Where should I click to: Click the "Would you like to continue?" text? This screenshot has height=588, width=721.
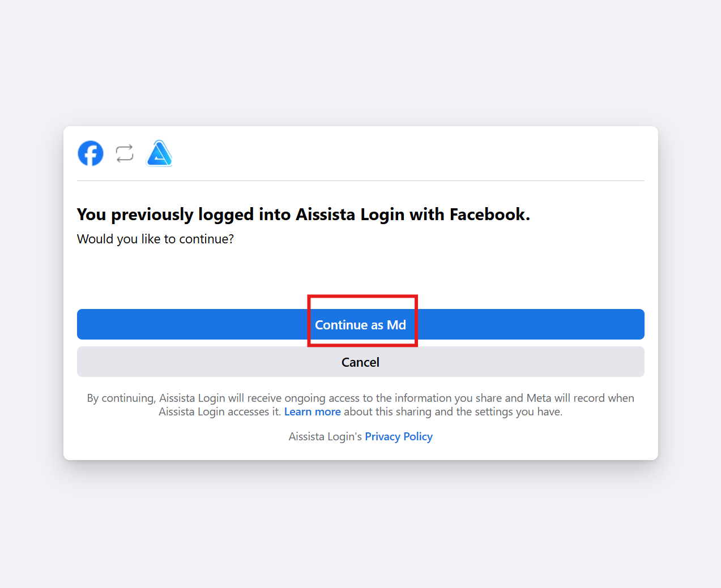tap(155, 239)
